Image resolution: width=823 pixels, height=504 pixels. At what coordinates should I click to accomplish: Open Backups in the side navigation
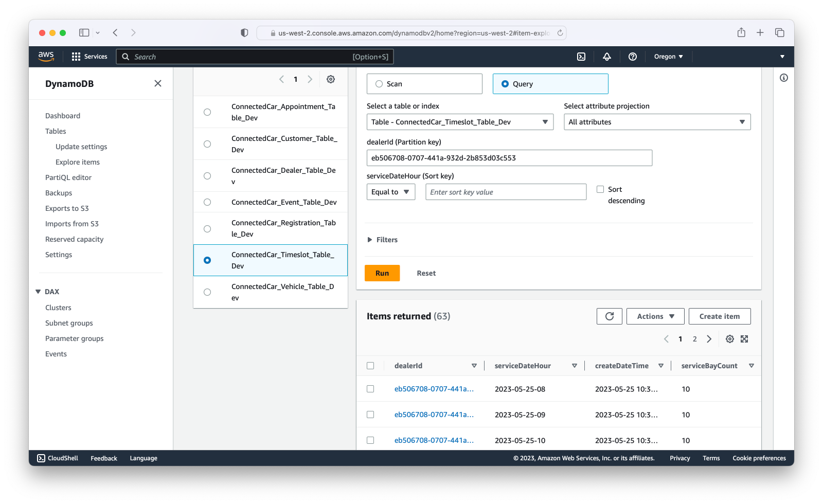[59, 193]
